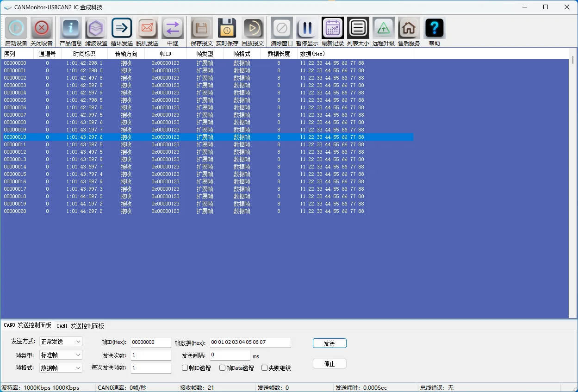This screenshot has height=392, width=578.
Task: Click the 保存报文 save messages icon
Action: click(201, 28)
